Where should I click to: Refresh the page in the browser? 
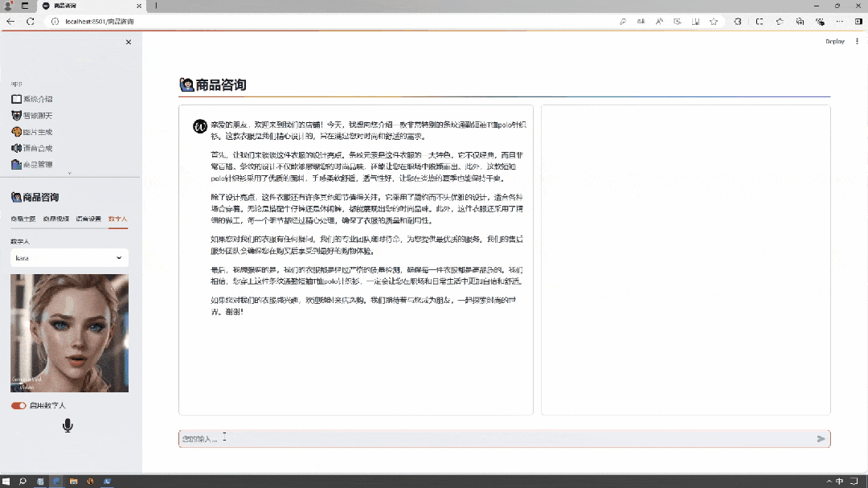pyautogui.click(x=31, y=22)
